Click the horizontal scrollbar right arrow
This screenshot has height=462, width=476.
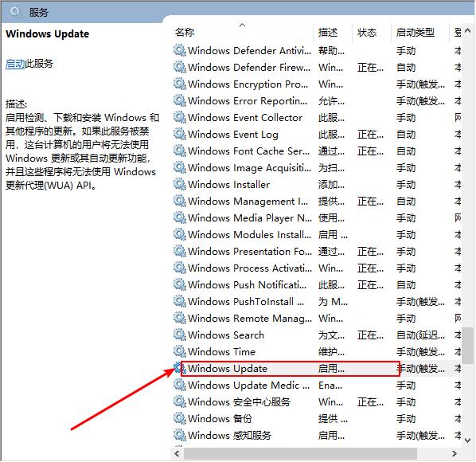click(455, 453)
